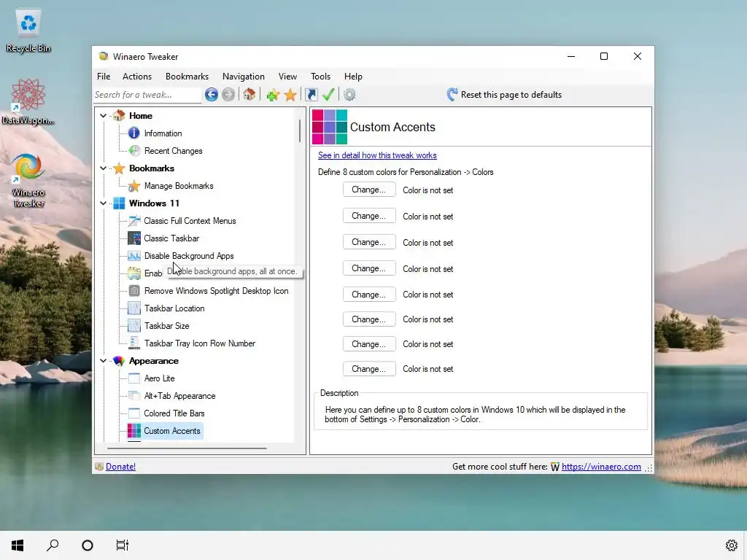Click the tree panel vertical scrollbar

tap(300, 131)
